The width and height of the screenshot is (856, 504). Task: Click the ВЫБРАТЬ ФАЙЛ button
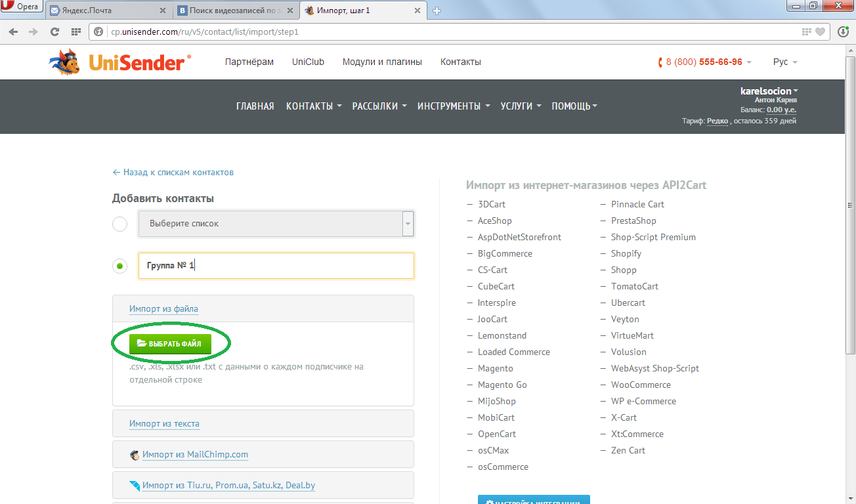170,343
